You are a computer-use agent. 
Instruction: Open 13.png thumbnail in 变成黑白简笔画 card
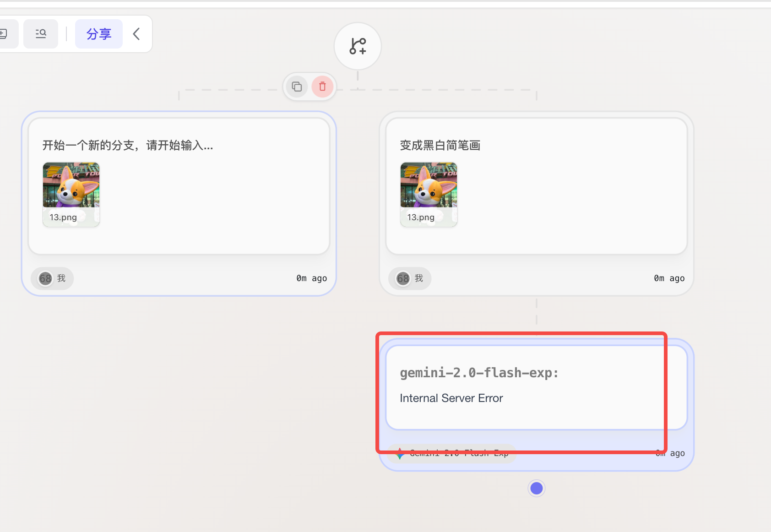click(429, 194)
